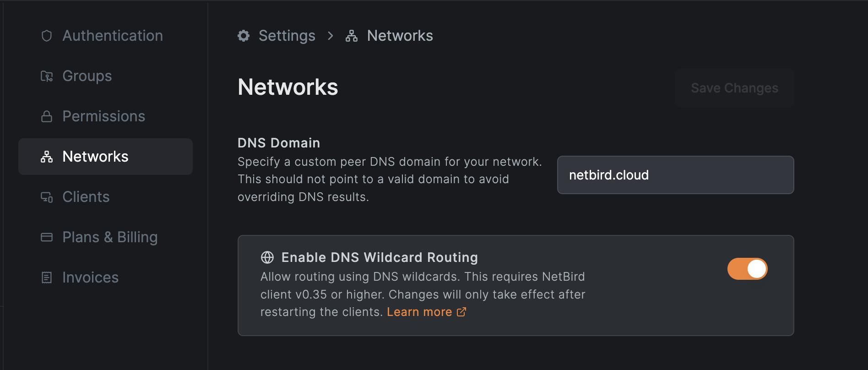Disable the DNS Wildcard Routing toggle
868x370 pixels.
747,269
